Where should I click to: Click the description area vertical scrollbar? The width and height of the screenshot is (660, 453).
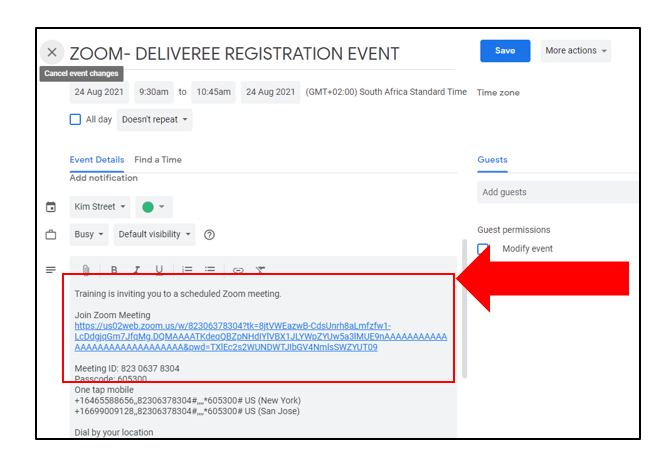pyautogui.click(x=465, y=308)
